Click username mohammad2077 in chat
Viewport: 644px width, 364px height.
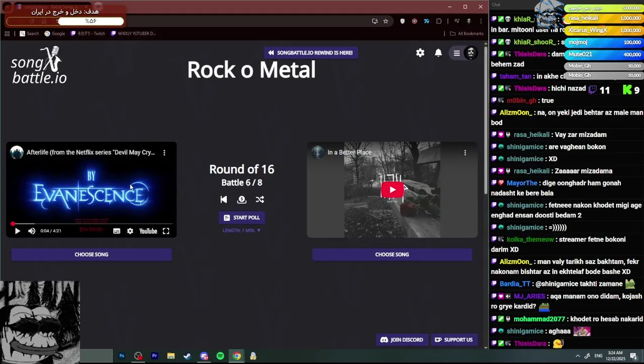[x=539, y=319]
